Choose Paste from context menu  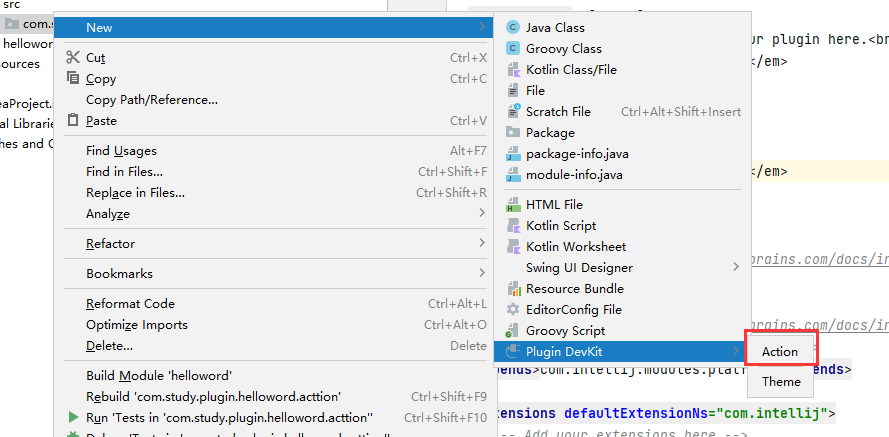click(x=274, y=120)
